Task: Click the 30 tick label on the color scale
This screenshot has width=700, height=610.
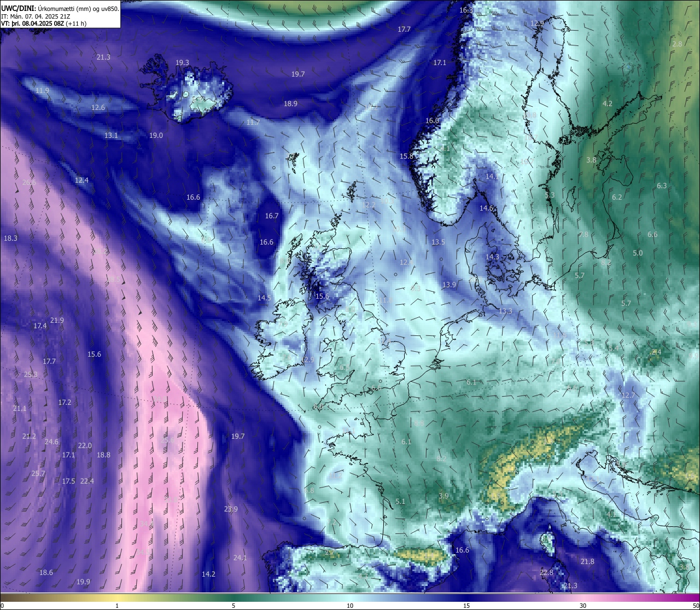Action: coord(583,606)
